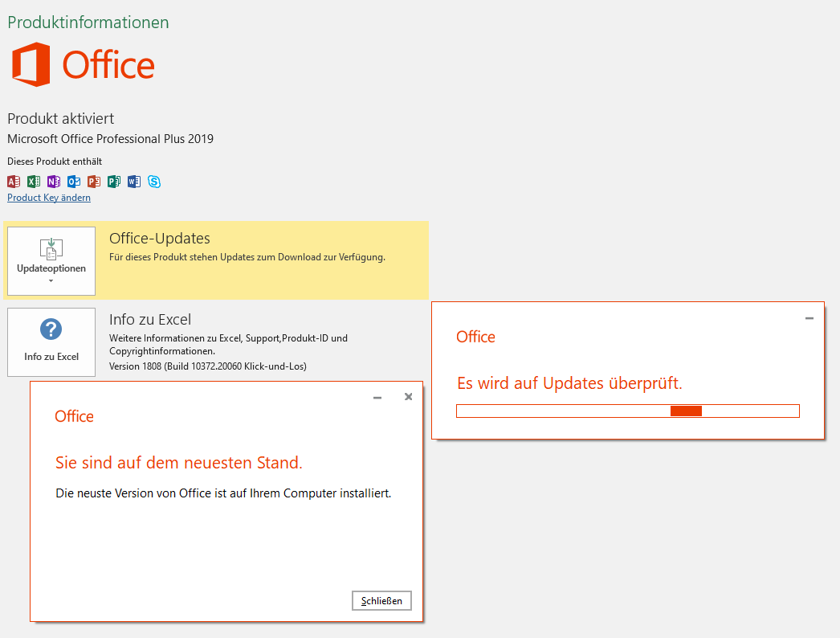Click the Skype for Business icon
Viewport: 840px width, 638px height.
154,182
